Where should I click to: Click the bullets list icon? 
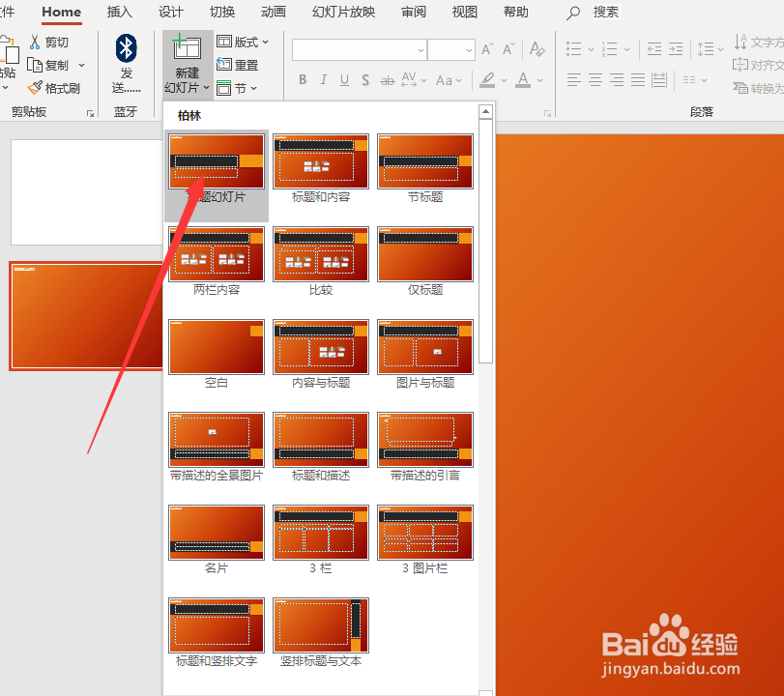pos(573,48)
